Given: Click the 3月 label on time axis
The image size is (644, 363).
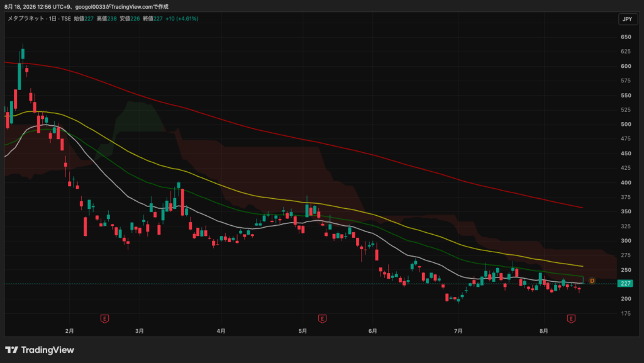Looking at the screenshot, I should pos(140,331).
